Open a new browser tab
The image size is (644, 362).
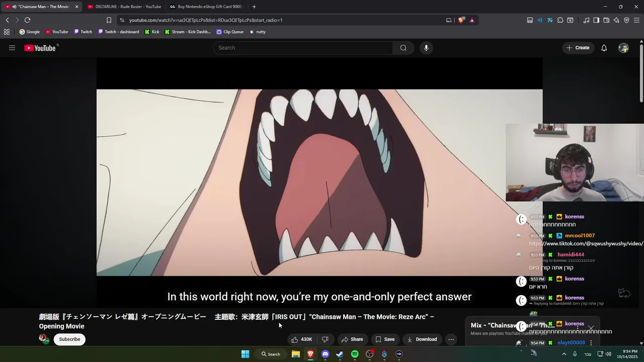pos(254,7)
